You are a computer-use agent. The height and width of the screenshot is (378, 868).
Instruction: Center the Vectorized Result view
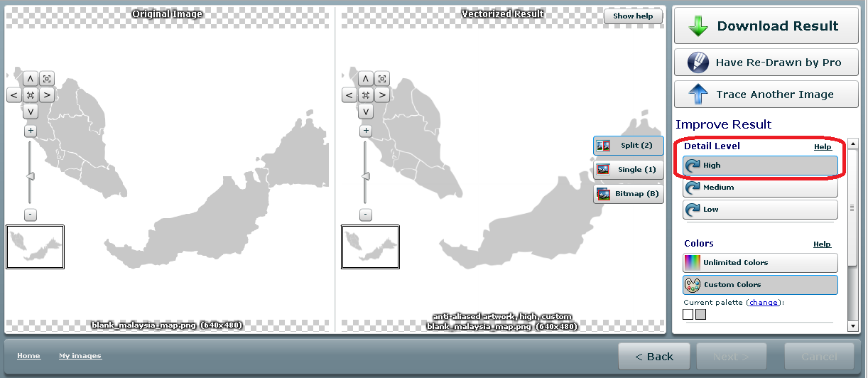tap(366, 94)
